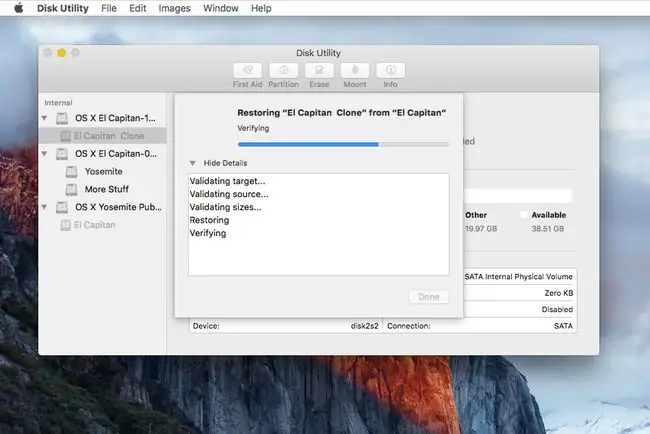The width and height of the screenshot is (650, 434).
Task: Open the Disk Utility application menu
Action: point(63,8)
